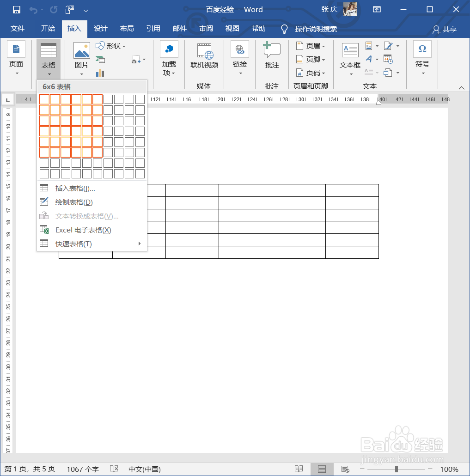The image size is (470, 476).
Task: Switch to Print Layout view
Action: coord(322,469)
